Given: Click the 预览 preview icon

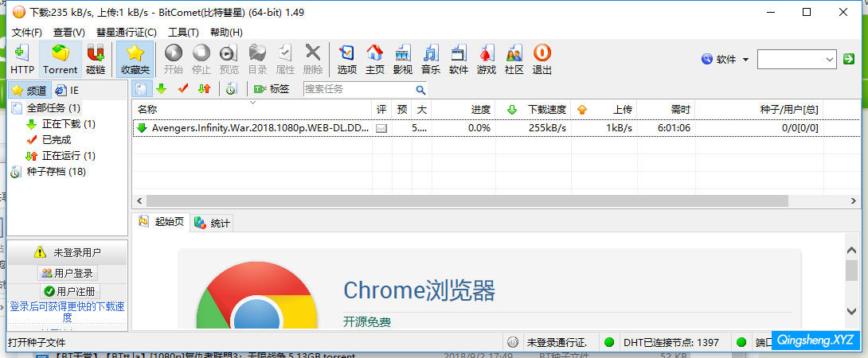Looking at the screenshot, I should coord(229,59).
